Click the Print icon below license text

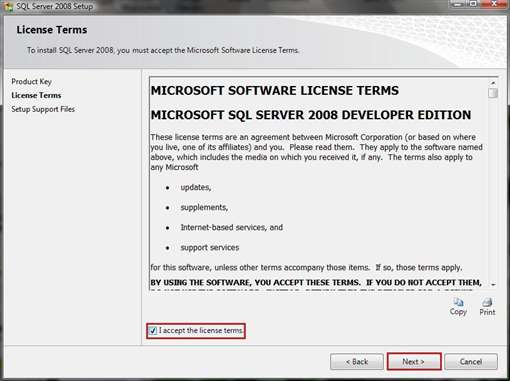[x=487, y=307]
